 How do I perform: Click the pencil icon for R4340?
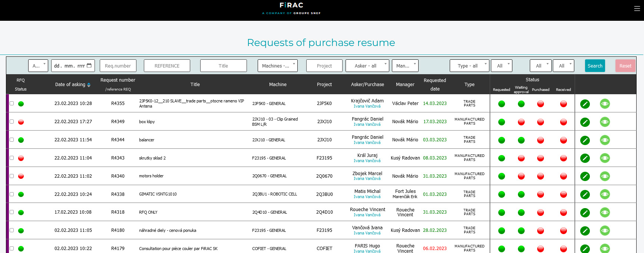pos(585,176)
